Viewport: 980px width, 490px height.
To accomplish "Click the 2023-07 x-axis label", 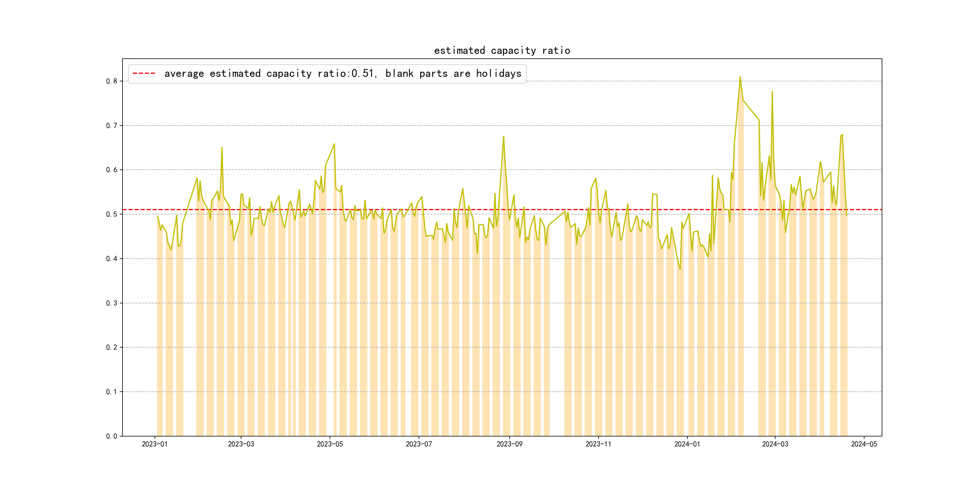I will pos(419,444).
